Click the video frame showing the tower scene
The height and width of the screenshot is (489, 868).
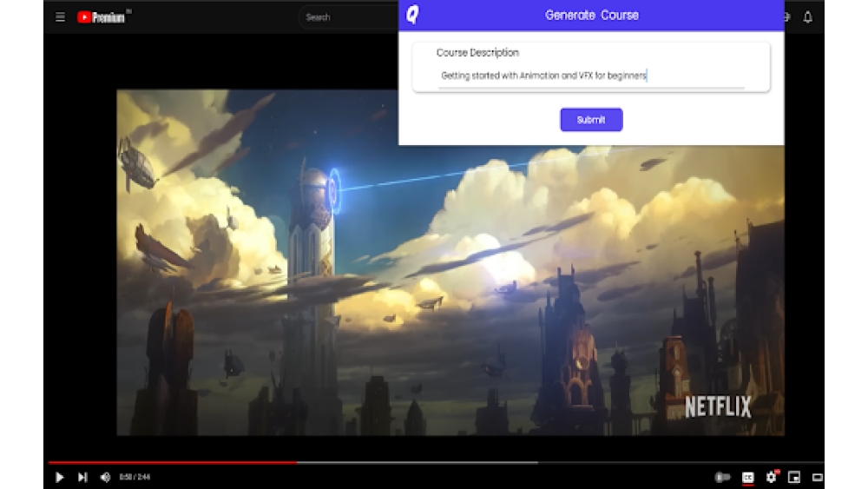450,262
